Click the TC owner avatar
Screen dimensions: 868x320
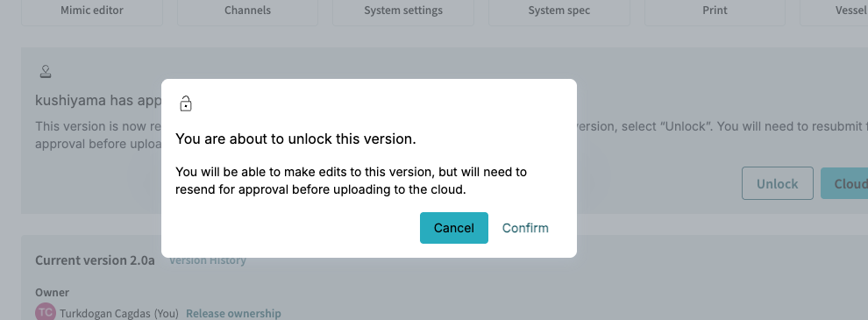[46, 312]
